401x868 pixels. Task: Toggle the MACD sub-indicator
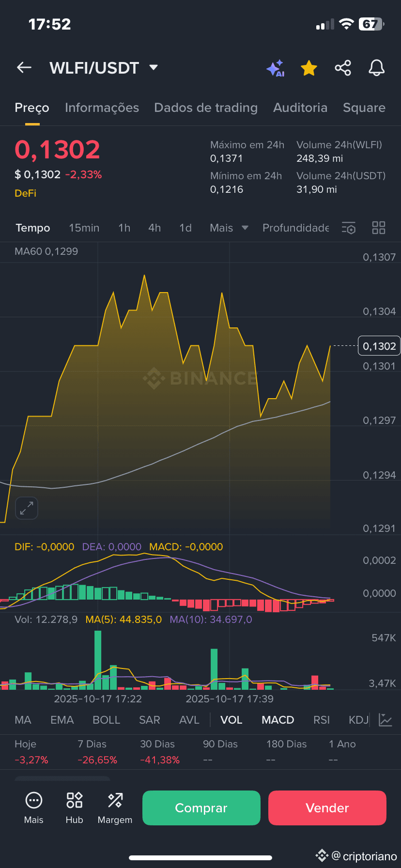[278, 720]
